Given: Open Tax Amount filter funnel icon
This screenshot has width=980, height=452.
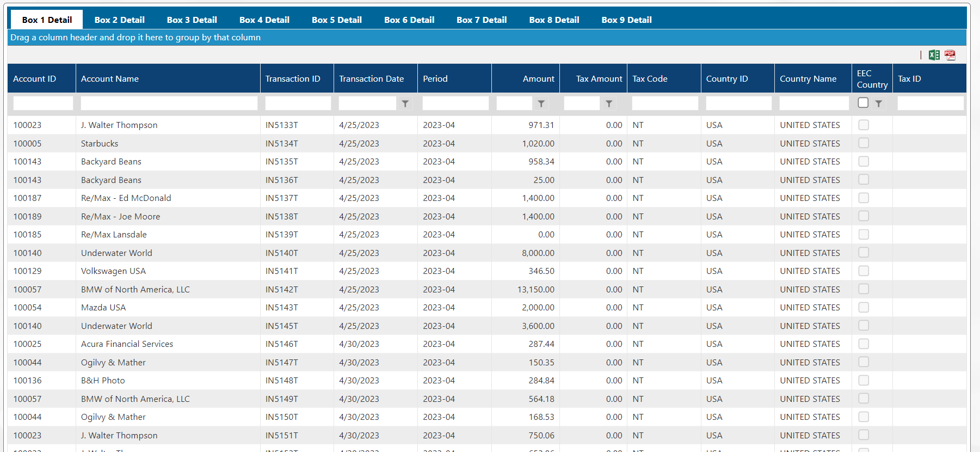Looking at the screenshot, I should pyautogui.click(x=609, y=103).
